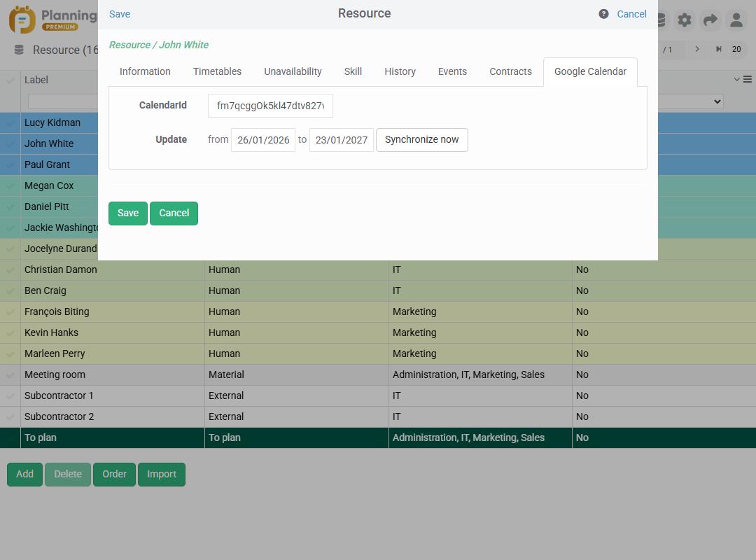Click the Import button below table

[x=162, y=474]
